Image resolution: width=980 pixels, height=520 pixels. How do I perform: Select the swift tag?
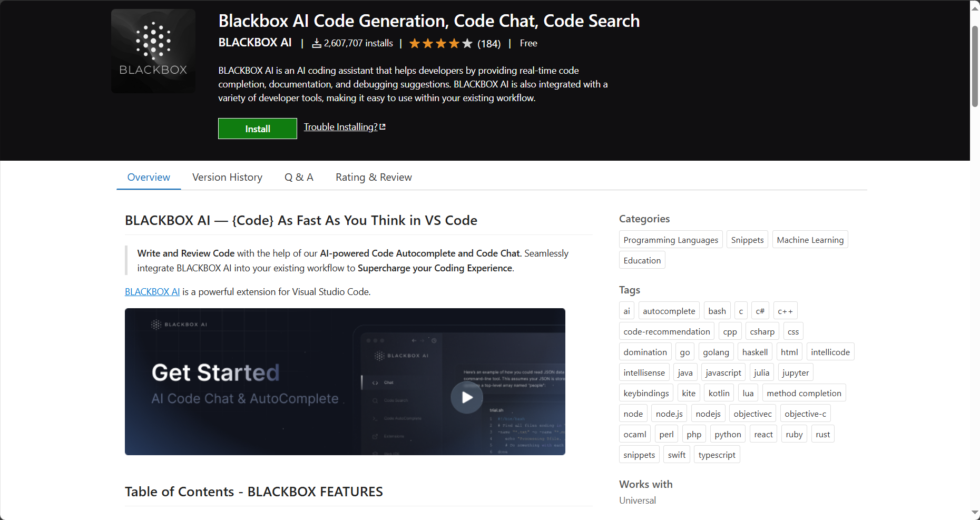[677, 455]
